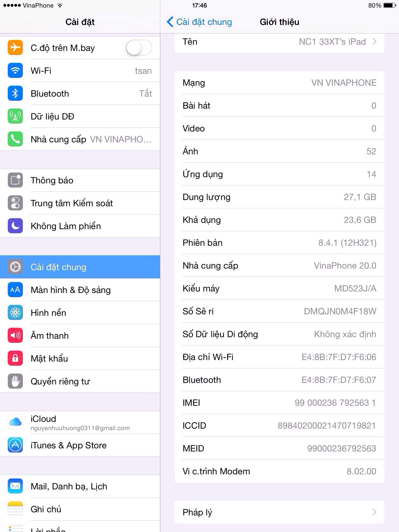Tap the Control Center switches icon
The height and width of the screenshot is (532, 399).
pyautogui.click(x=15, y=203)
